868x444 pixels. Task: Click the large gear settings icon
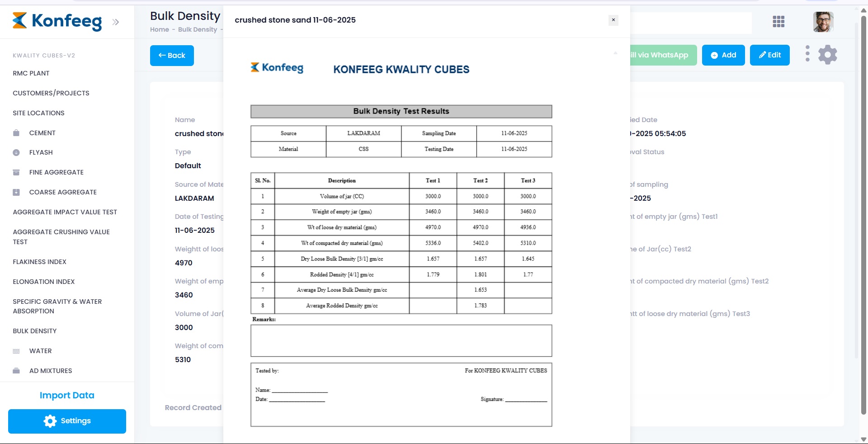[x=827, y=55]
